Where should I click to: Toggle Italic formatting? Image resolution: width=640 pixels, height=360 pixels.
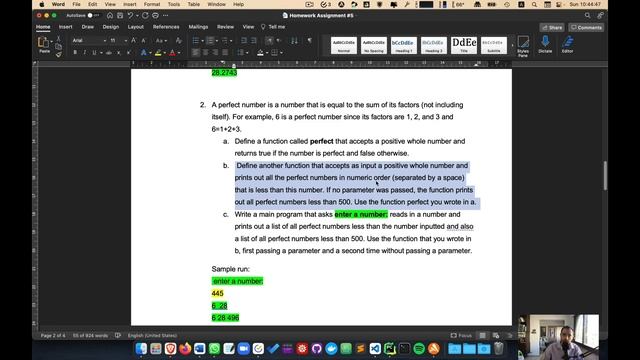(x=84, y=53)
